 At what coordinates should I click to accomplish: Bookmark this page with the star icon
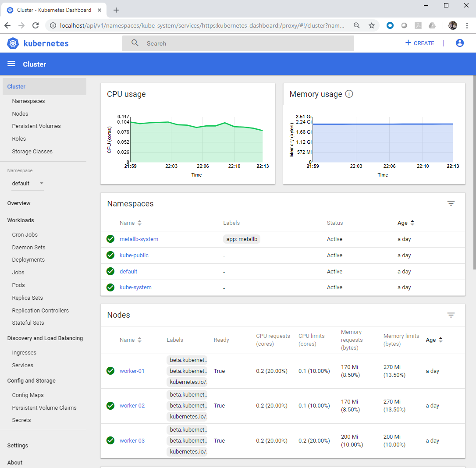click(372, 25)
